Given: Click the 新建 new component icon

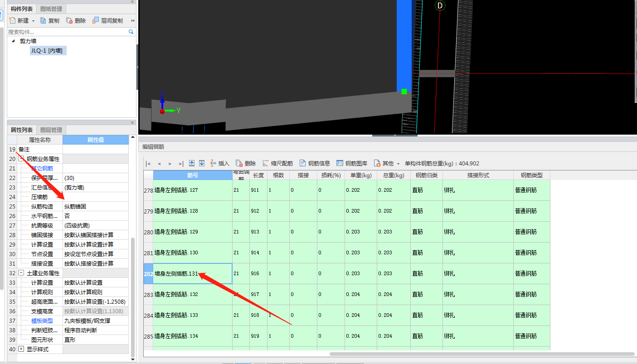Looking at the screenshot, I should click(12, 20).
